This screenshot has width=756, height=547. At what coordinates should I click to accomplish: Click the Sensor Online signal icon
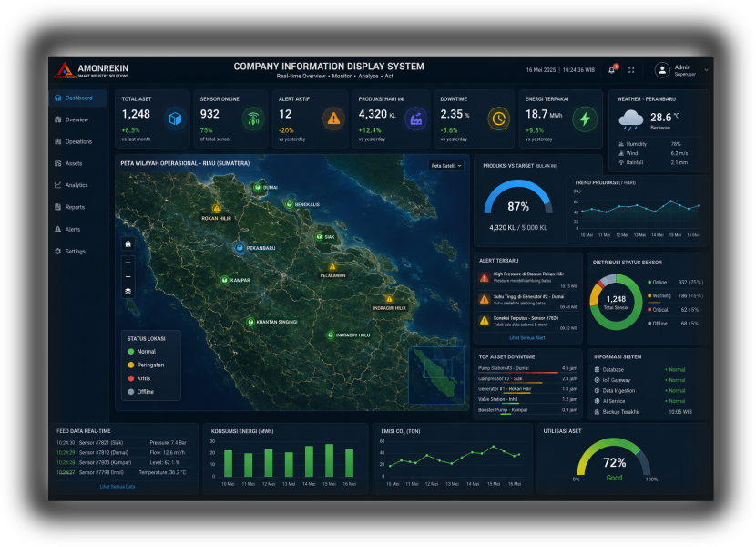pos(253,119)
